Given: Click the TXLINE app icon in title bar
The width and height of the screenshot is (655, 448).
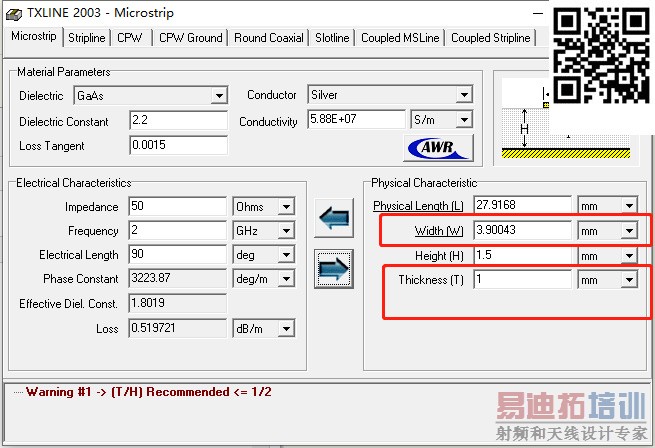Looking at the screenshot, I should coord(14,14).
